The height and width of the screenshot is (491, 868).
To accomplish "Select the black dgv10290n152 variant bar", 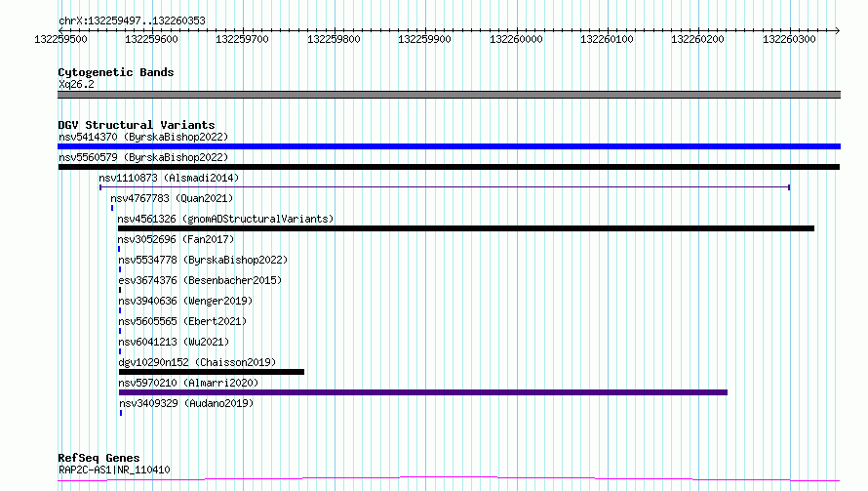I will coord(212,372).
